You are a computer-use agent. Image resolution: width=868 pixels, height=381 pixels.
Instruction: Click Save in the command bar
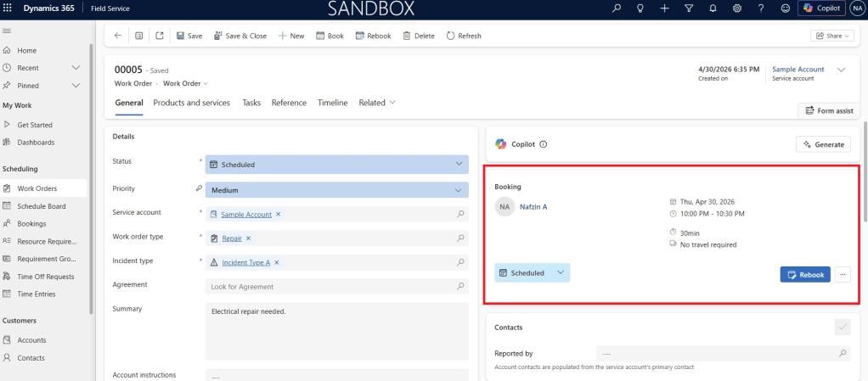click(189, 36)
